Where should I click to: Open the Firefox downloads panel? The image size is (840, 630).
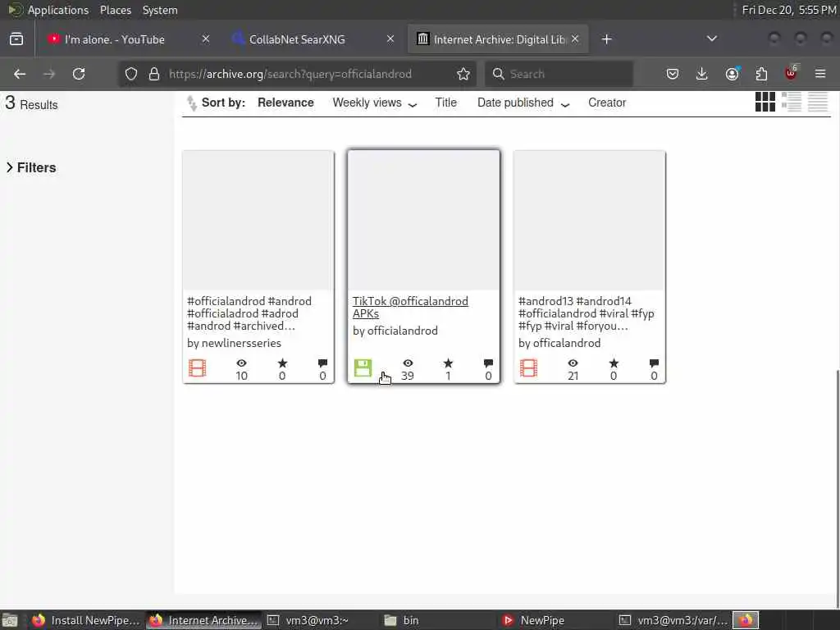(702, 74)
